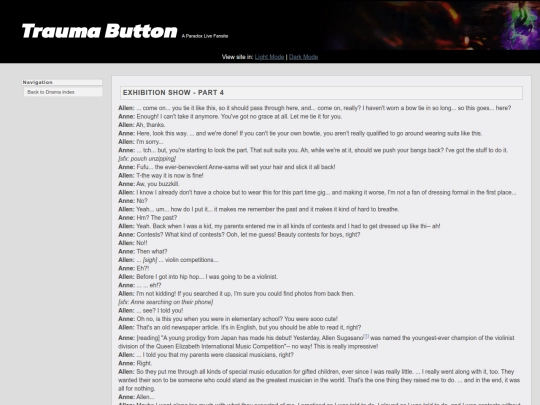The width and height of the screenshot is (540, 405).
Task: Click the line "A young prodigy from Japan"
Action: [316, 342]
